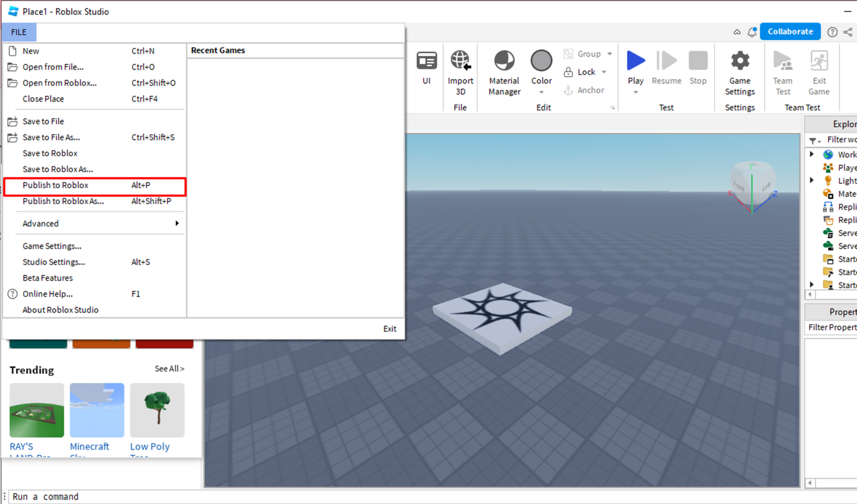Open the Color dropdown arrow
Screen dimensions: 857x504
tap(541, 92)
